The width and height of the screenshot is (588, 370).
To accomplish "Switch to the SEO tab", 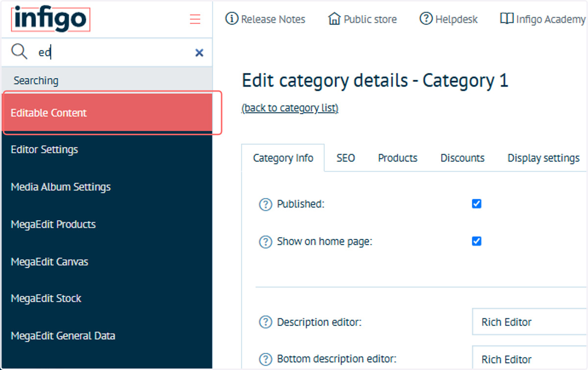I will coord(346,158).
